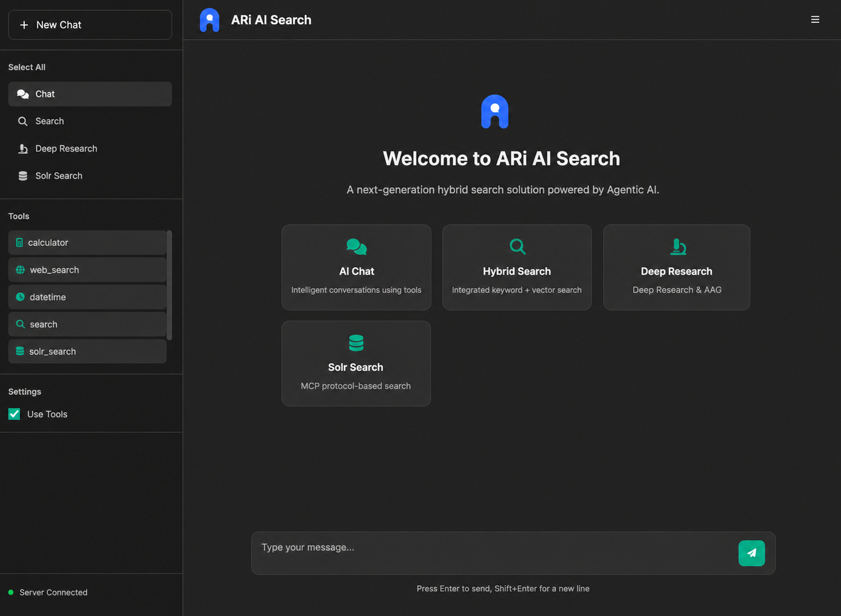
Task: Click the Server Connected status text
Action: [x=53, y=592]
